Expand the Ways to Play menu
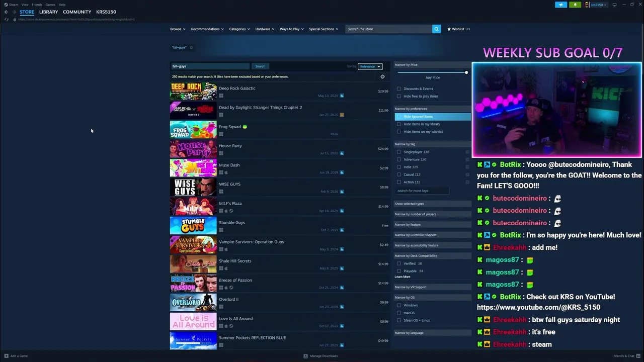 292,29
